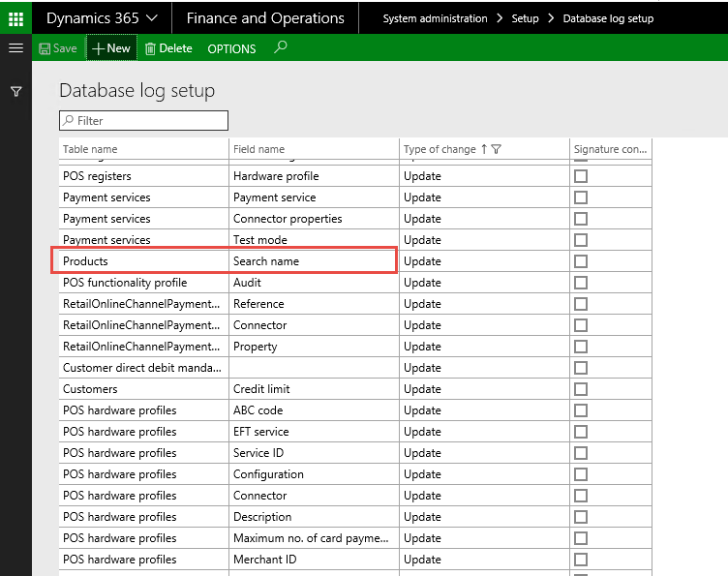Click the Type of change filter funnel
Screen dimensions: 728x576
pos(496,149)
